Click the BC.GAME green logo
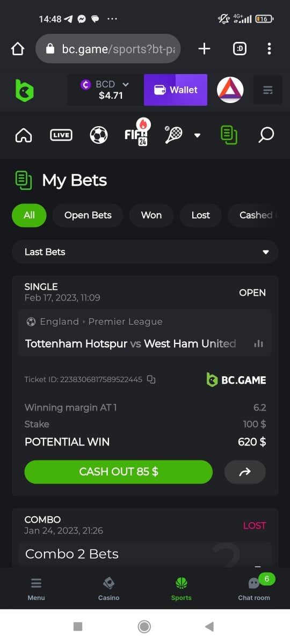This screenshot has height=644, width=290. click(24, 90)
